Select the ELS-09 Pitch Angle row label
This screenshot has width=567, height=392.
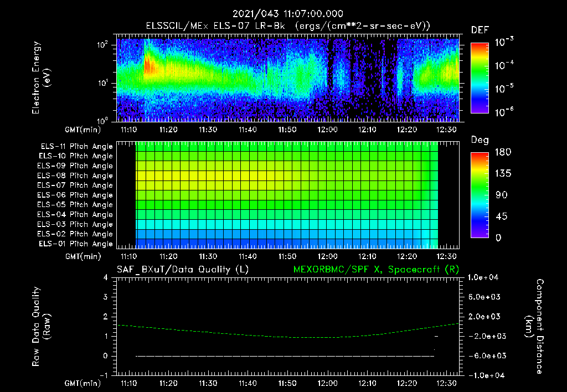pyautogui.click(x=75, y=166)
